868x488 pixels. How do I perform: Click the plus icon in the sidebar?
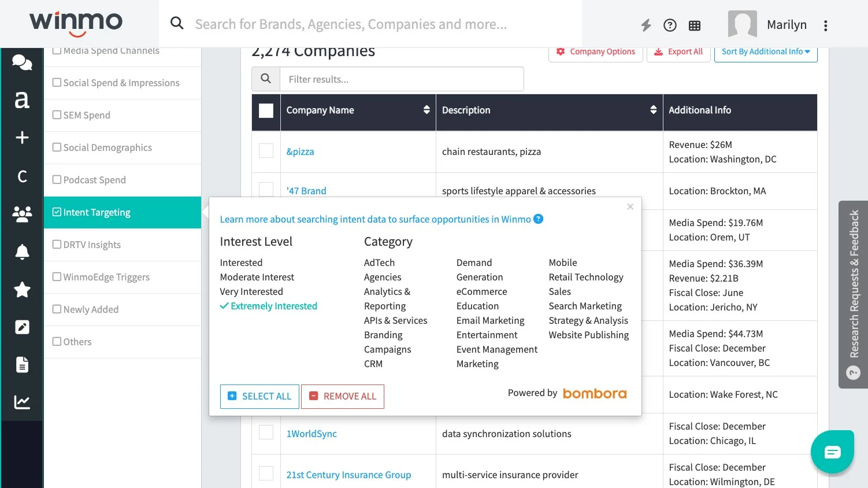click(x=22, y=138)
